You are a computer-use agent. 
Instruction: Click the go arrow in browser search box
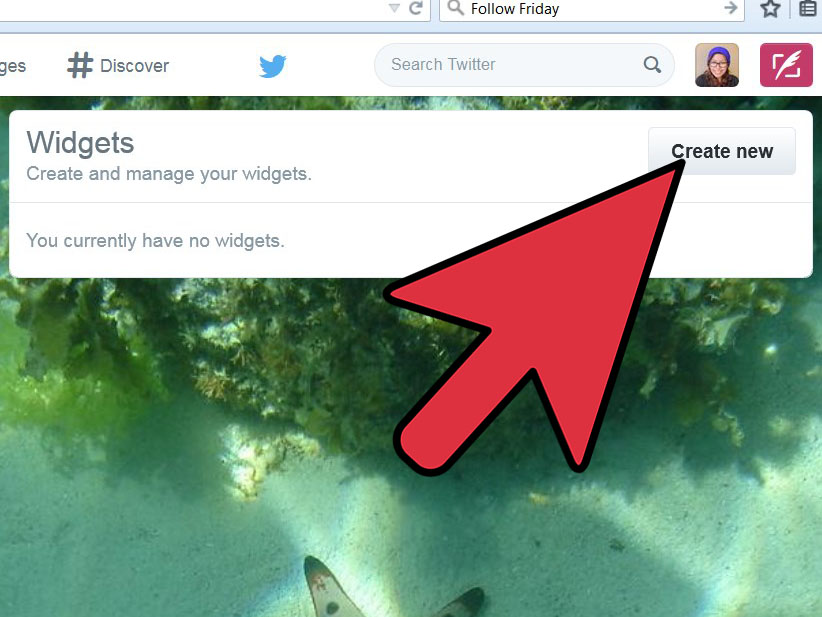point(731,8)
